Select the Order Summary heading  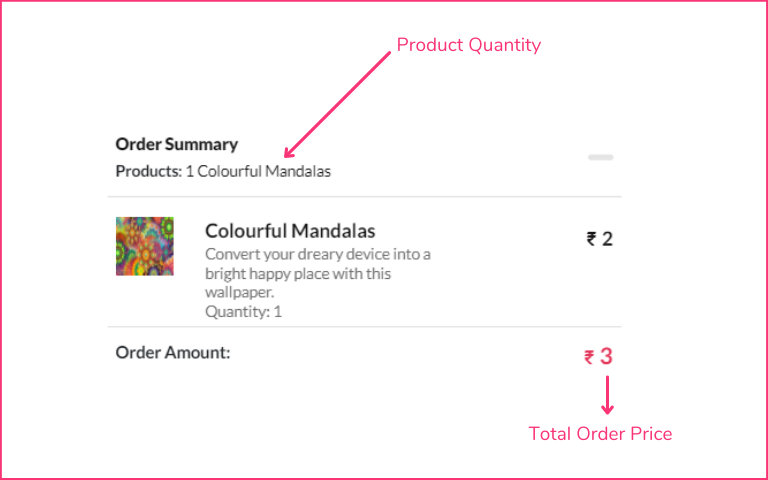177,144
